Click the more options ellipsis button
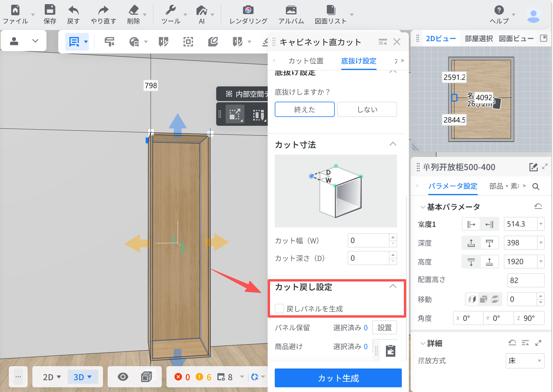The height and width of the screenshot is (392, 553). pyautogui.click(x=18, y=377)
